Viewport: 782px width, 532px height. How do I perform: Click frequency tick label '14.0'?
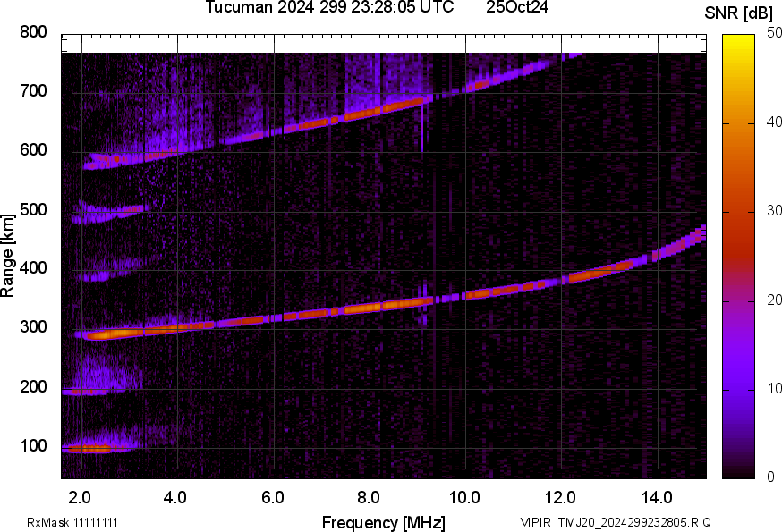657,498
